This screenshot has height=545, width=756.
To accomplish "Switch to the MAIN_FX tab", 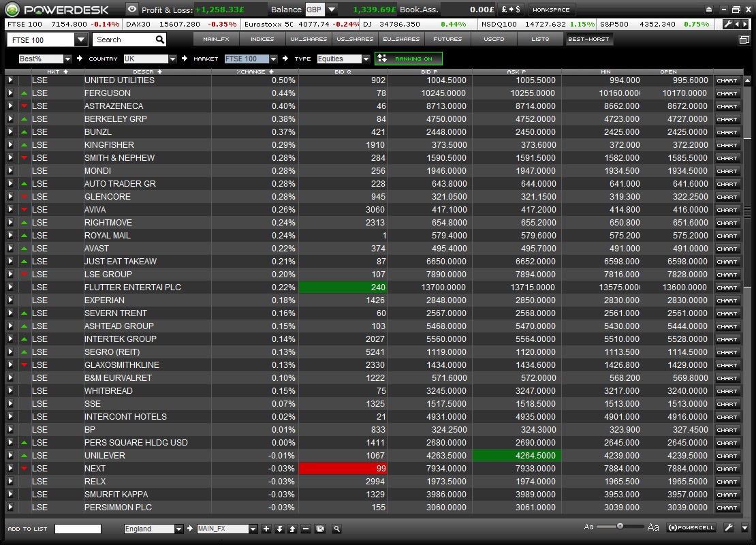I will coord(216,39).
